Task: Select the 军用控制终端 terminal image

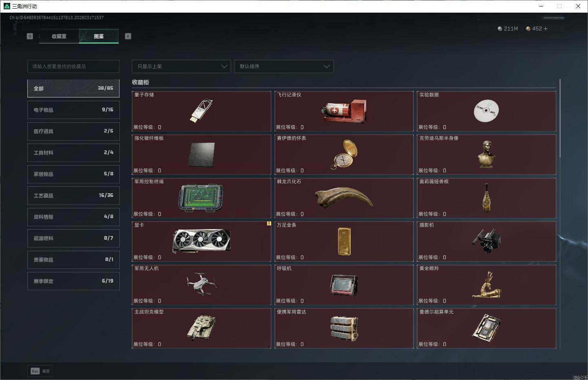Action: click(x=201, y=198)
